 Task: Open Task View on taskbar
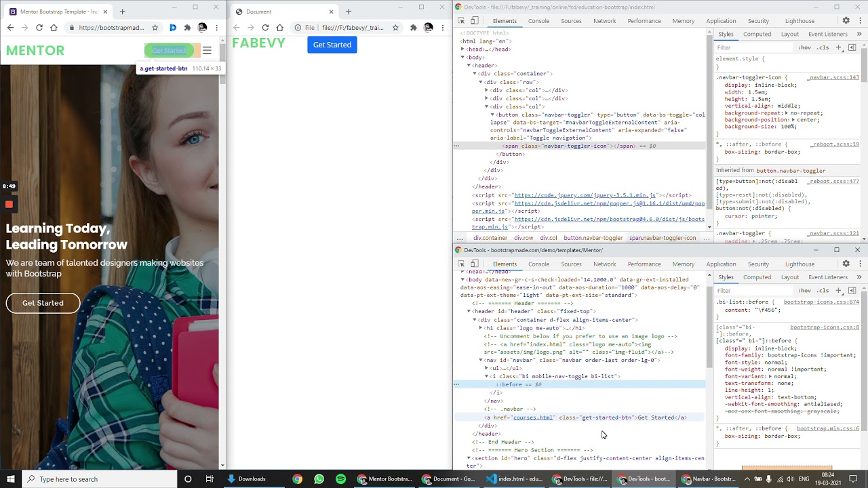tap(210, 479)
